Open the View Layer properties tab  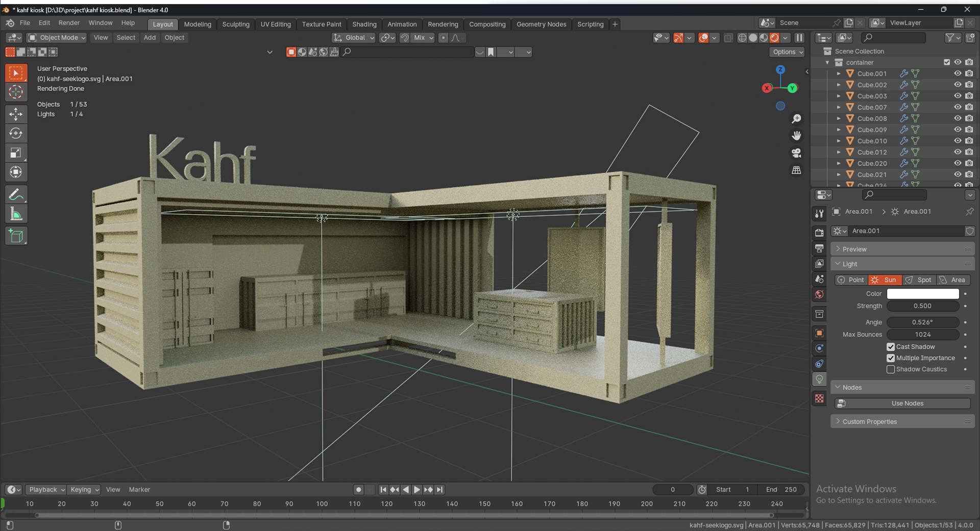[x=819, y=263]
